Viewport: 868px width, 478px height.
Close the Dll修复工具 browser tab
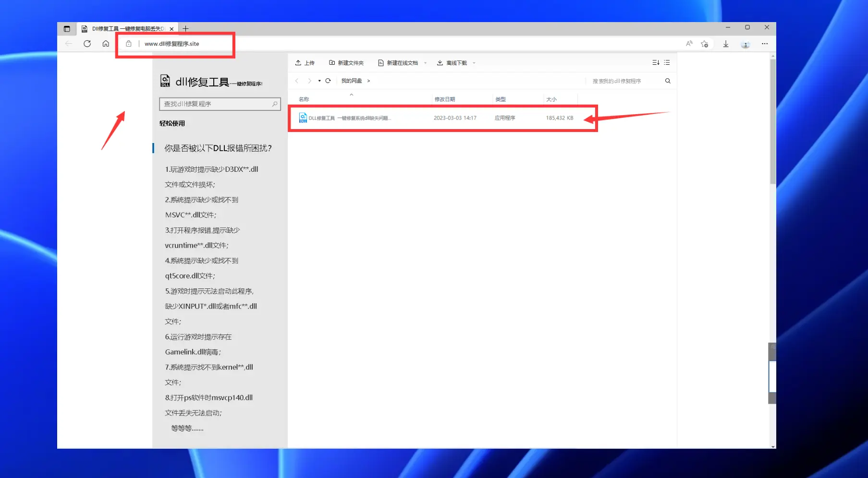coord(171,29)
